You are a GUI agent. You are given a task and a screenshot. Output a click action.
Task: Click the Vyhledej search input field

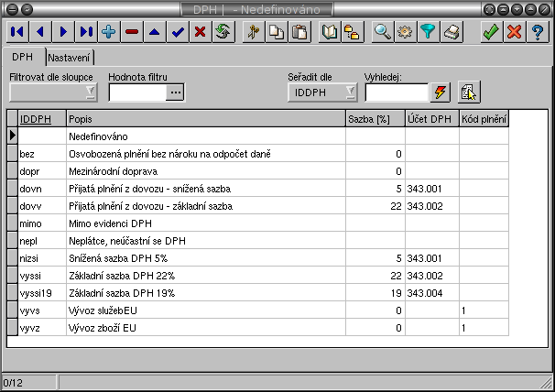(x=397, y=92)
